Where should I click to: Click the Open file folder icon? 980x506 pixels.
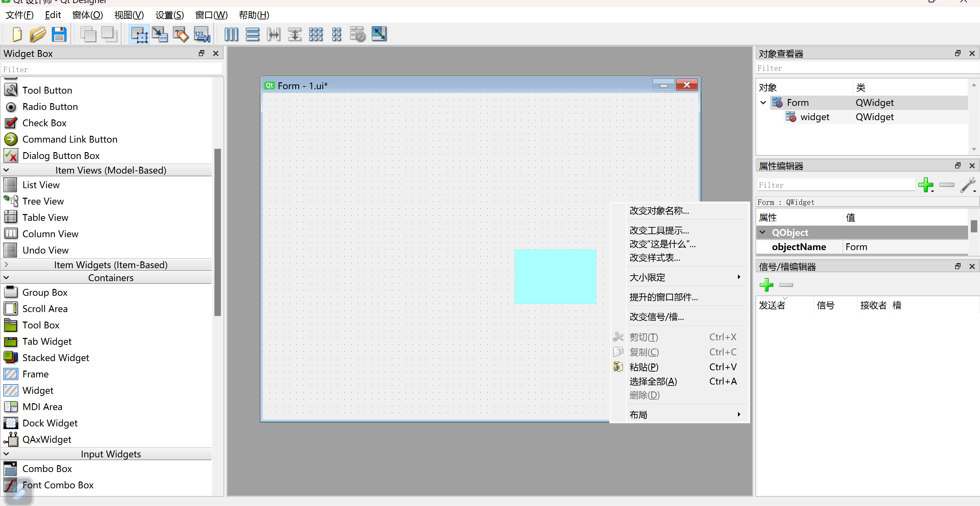pyautogui.click(x=38, y=35)
